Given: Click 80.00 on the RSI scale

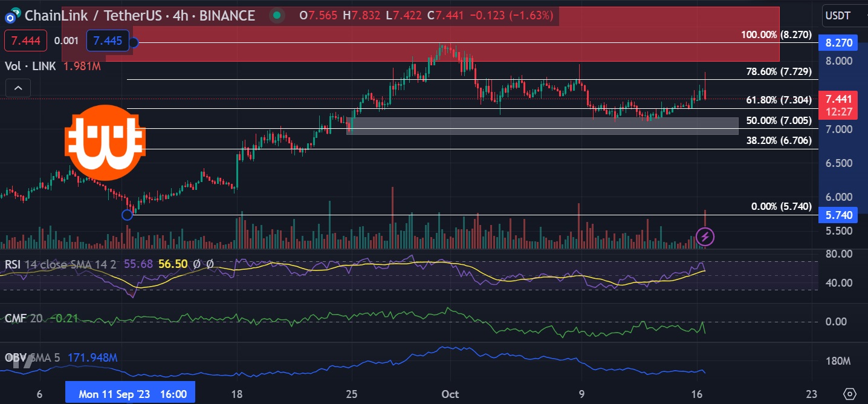Looking at the screenshot, I should (x=838, y=253).
